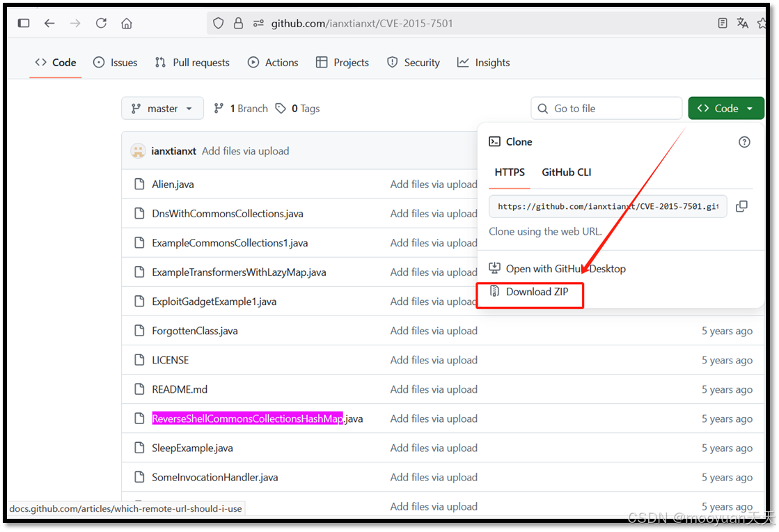Open ExampleTransformersWithLazyMap.java file
This screenshot has height=532, width=779.
[x=239, y=272]
